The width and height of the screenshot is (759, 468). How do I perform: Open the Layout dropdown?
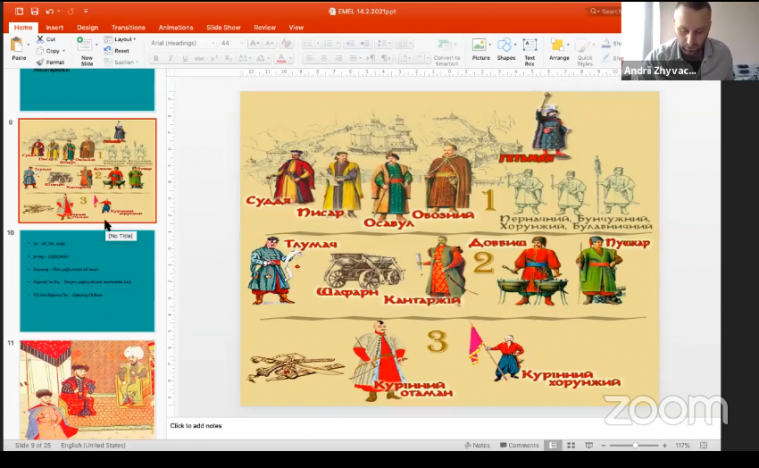(120, 39)
